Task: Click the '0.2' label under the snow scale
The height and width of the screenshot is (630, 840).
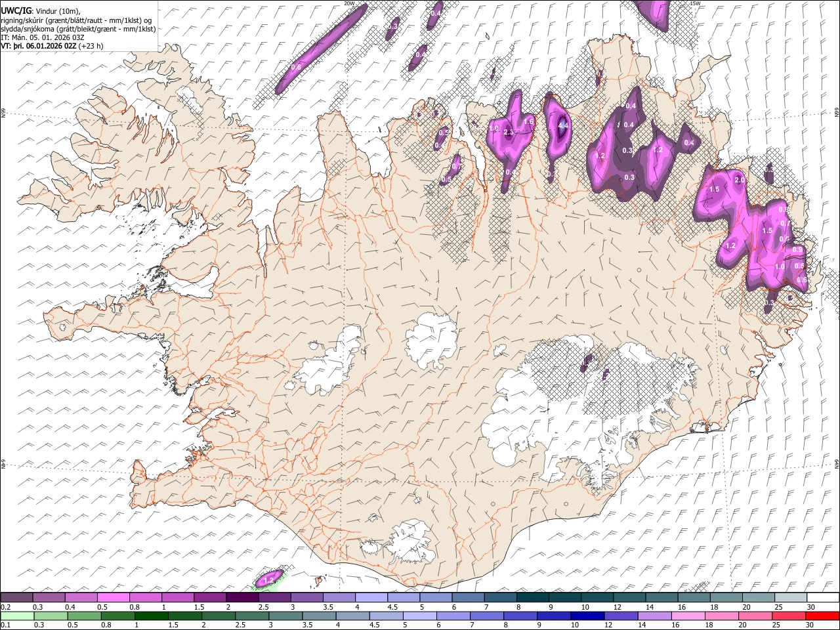Action: tap(5, 607)
